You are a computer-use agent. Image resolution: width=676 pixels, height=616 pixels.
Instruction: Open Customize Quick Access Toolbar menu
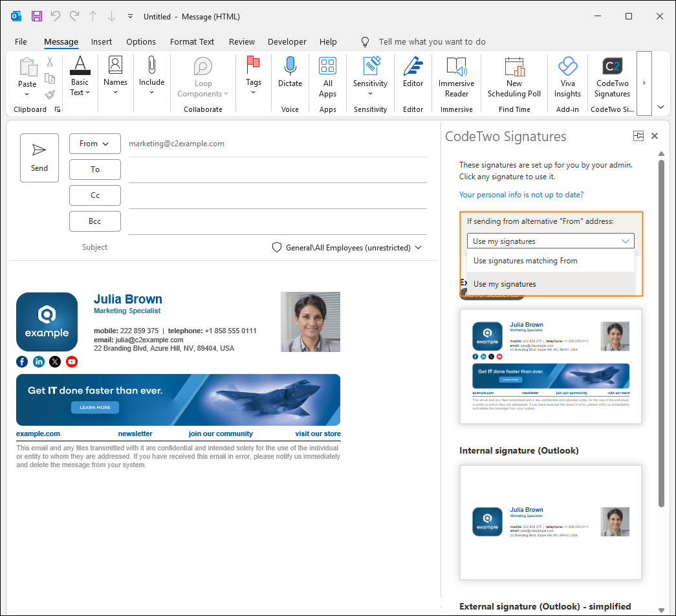[130, 16]
